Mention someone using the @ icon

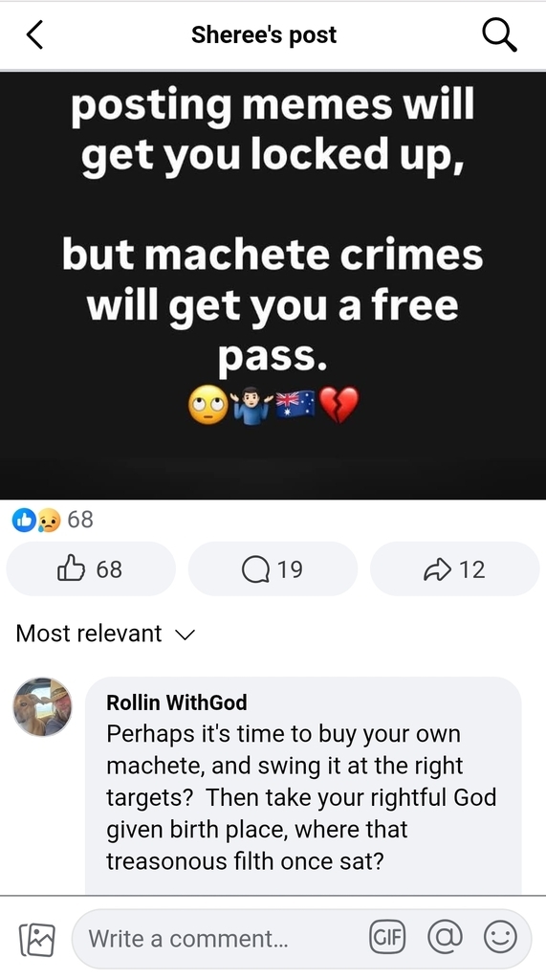pos(445,938)
